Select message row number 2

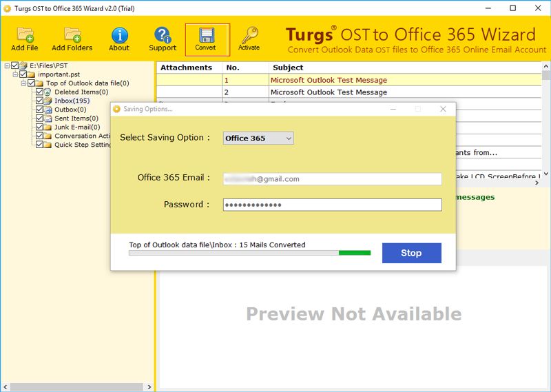point(349,92)
